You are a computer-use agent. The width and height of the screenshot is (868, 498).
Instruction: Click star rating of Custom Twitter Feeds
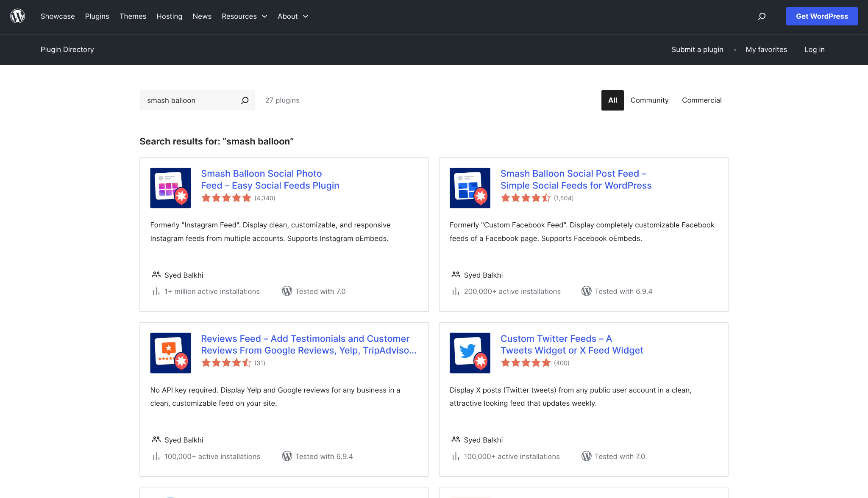[526, 362]
